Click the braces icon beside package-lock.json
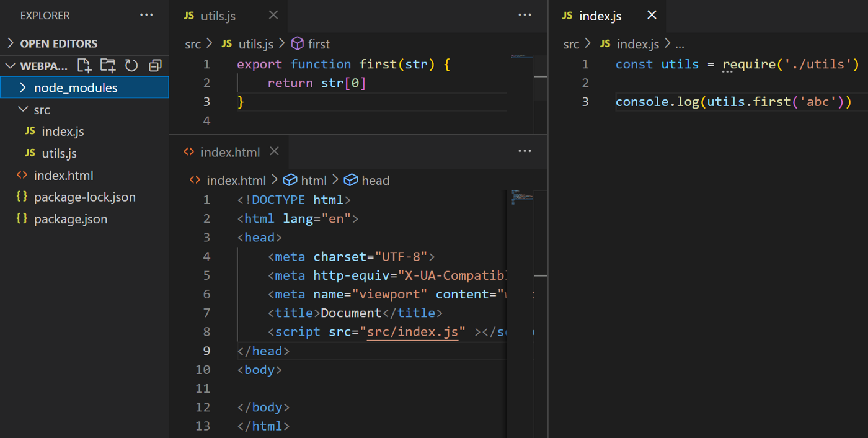This screenshot has height=438, width=868. pos(22,197)
